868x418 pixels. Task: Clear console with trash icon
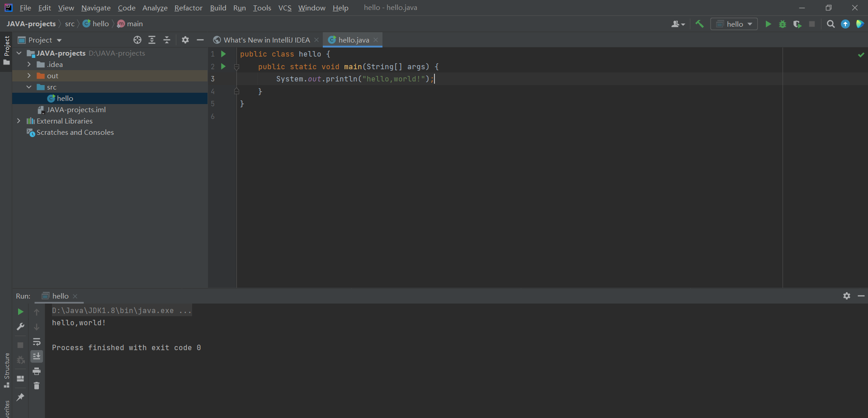click(x=37, y=386)
